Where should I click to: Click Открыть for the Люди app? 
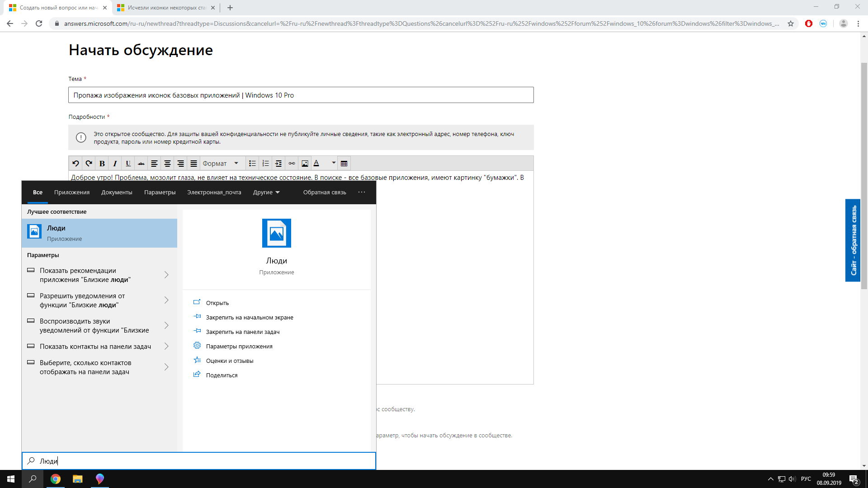tap(217, 303)
